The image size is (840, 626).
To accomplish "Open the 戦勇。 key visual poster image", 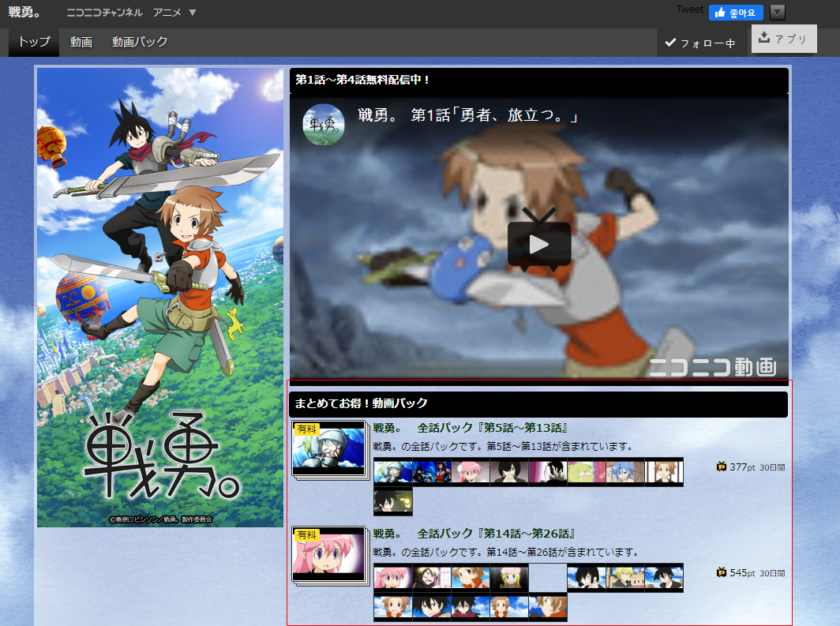I will pos(160,297).
